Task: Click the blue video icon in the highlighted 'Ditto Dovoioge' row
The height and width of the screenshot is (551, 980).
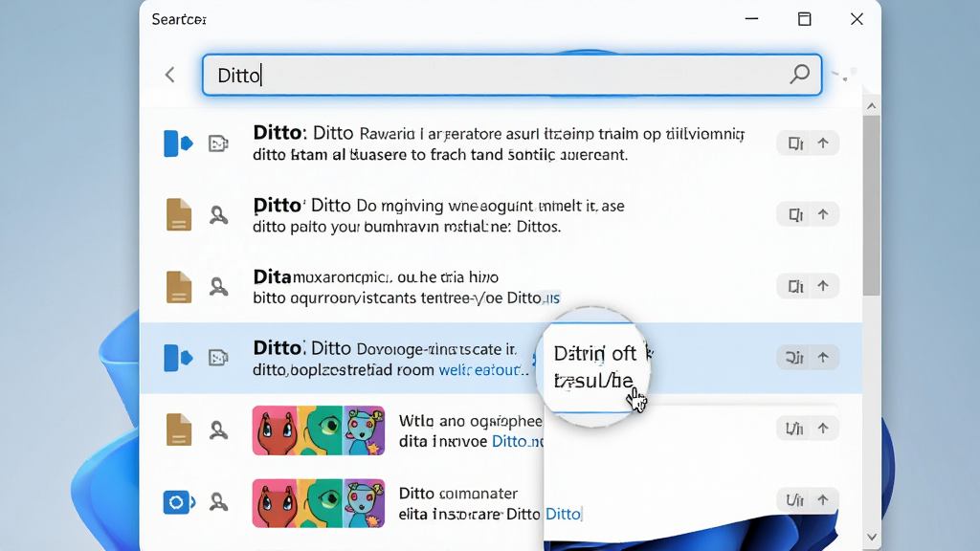Action: coord(178,358)
